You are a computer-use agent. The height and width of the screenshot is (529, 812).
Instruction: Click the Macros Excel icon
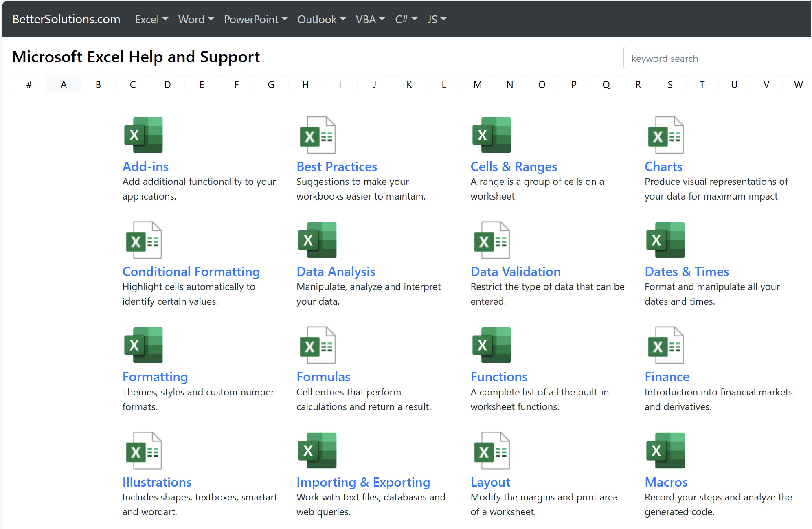665,451
